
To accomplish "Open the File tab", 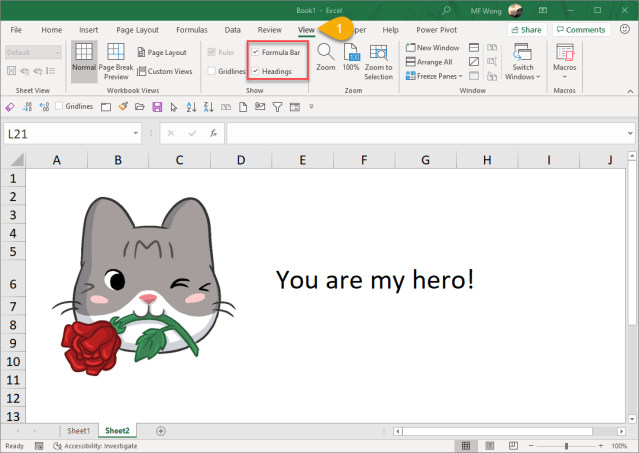I will [x=16, y=30].
